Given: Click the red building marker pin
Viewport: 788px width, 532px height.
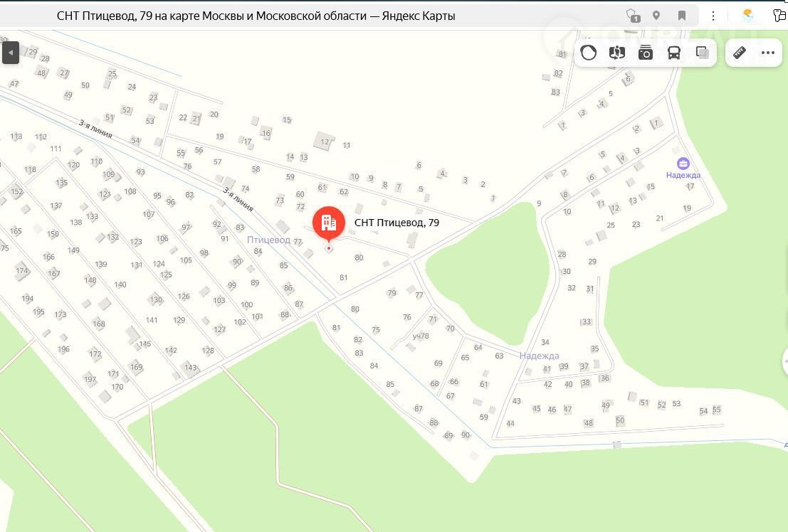Looking at the screenshot, I should click(x=329, y=223).
